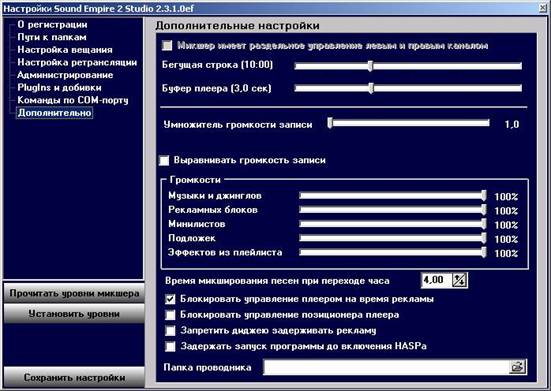Click the Музыки и джинглов volume slider
This screenshot has height=391, width=551.
click(393, 196)
